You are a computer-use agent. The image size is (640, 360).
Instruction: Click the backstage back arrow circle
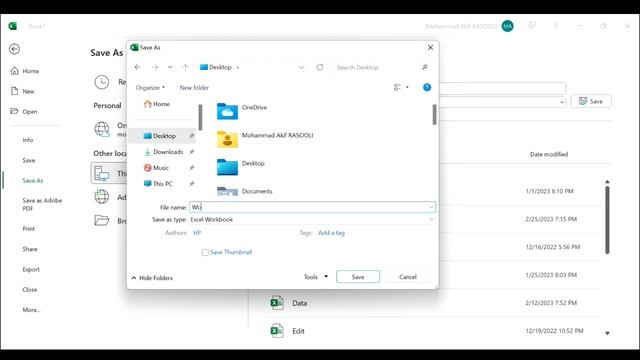(14, 49)
